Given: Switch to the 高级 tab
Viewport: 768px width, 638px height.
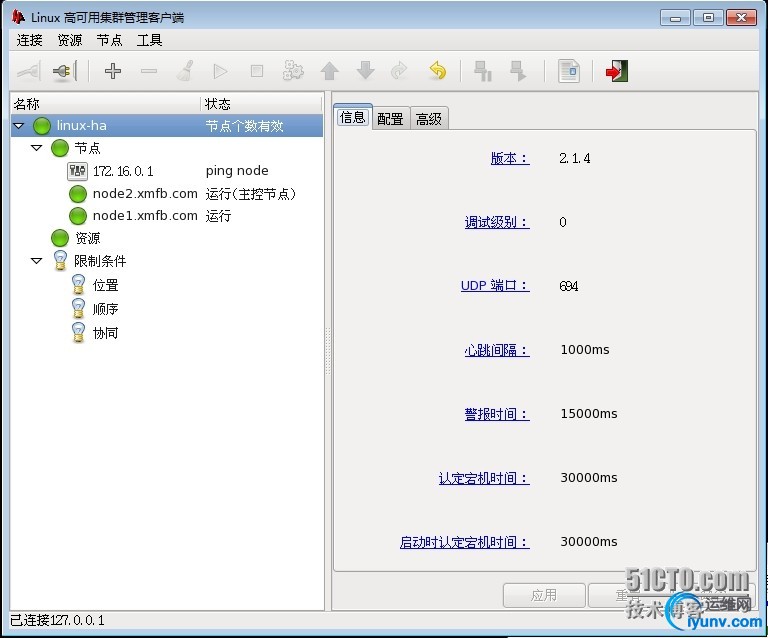Looking at the screenshot, I should pyautogui.click(x=429, y=119).
